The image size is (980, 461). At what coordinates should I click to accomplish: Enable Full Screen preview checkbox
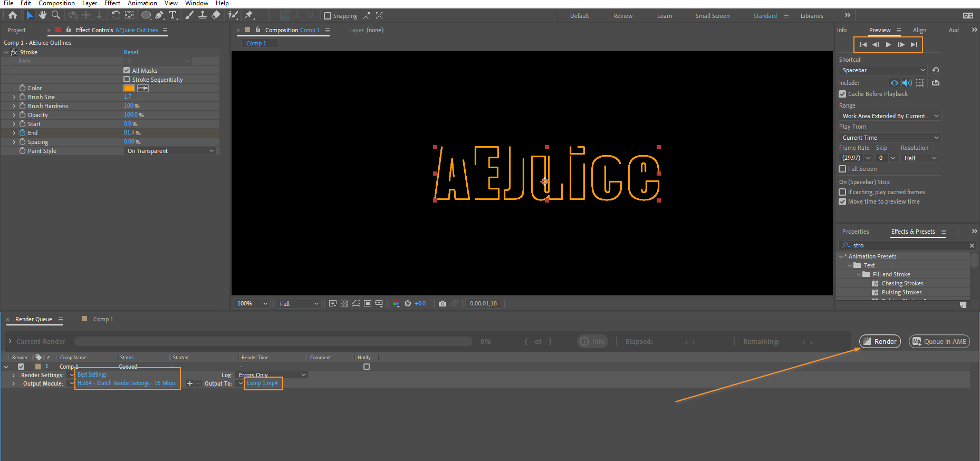tap(842, 169)
